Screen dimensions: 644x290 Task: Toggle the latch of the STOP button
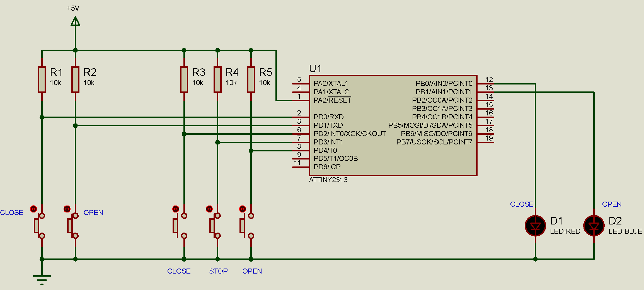209,209
